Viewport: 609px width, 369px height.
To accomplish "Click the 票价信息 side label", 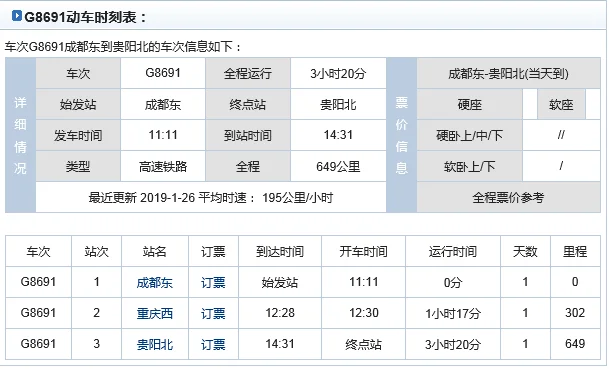I will [x=402, y=135].
